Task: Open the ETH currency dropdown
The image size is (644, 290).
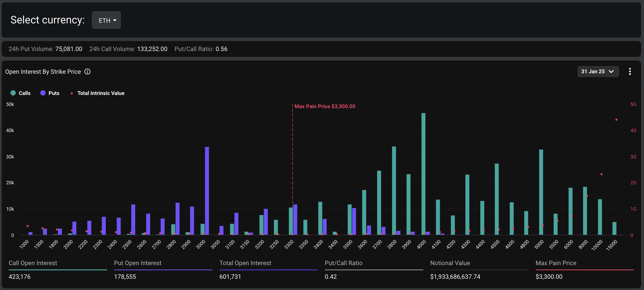Action: pos(106,20)
